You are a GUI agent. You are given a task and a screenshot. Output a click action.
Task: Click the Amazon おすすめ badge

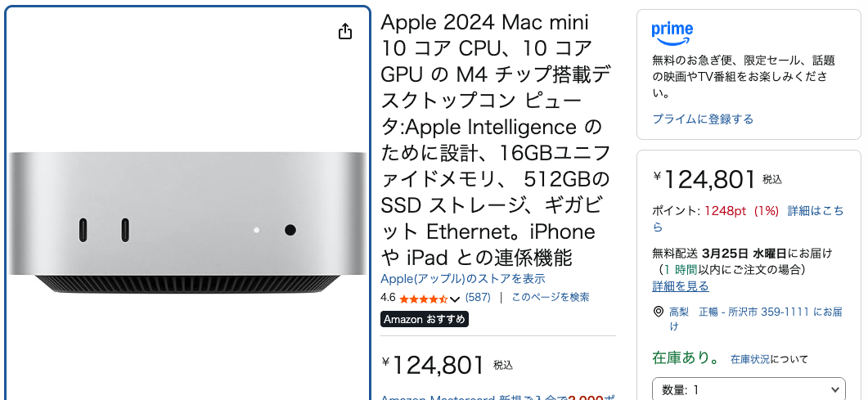[x=425, y=319]
